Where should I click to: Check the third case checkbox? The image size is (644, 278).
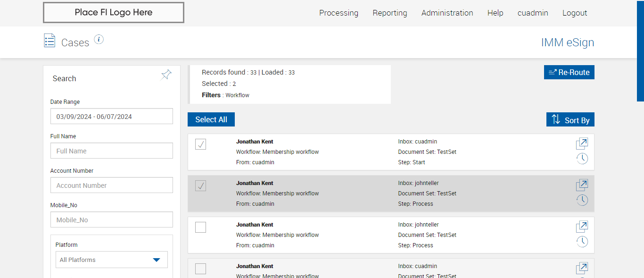tap(200, 227)
